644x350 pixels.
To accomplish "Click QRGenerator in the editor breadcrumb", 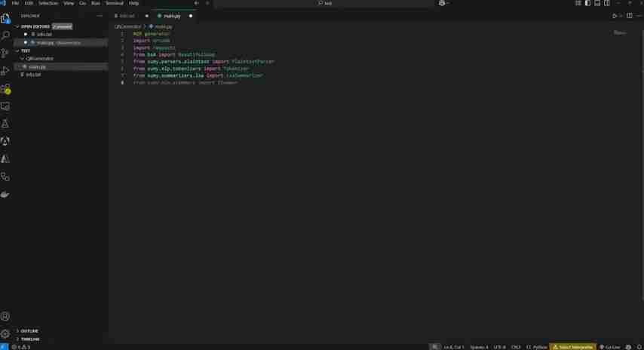I will [127, 26].
